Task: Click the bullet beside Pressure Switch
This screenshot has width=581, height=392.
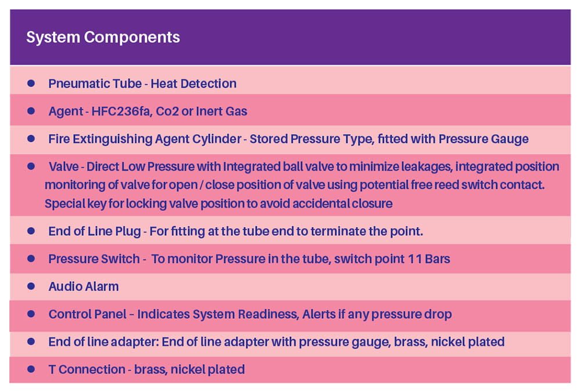Action: tap(31, 258)
